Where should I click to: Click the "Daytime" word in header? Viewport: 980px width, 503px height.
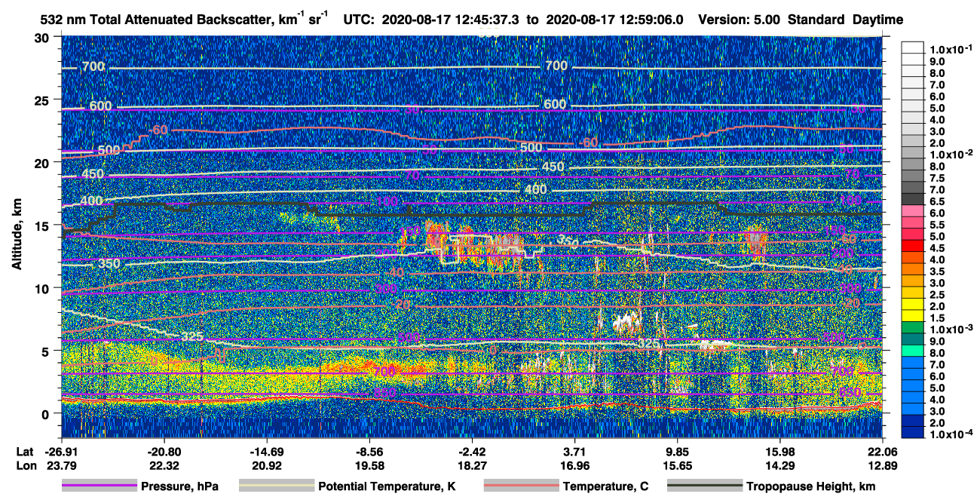(x=877, y=20)
